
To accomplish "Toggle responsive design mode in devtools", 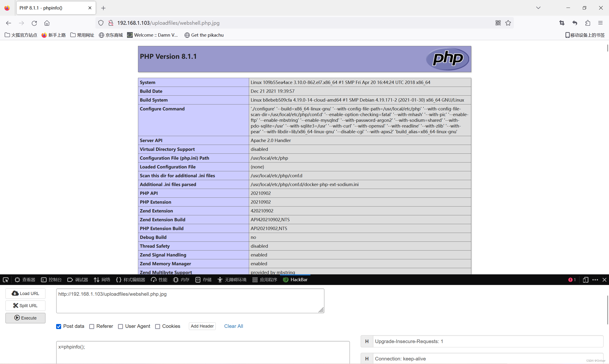I will point(585,280).
